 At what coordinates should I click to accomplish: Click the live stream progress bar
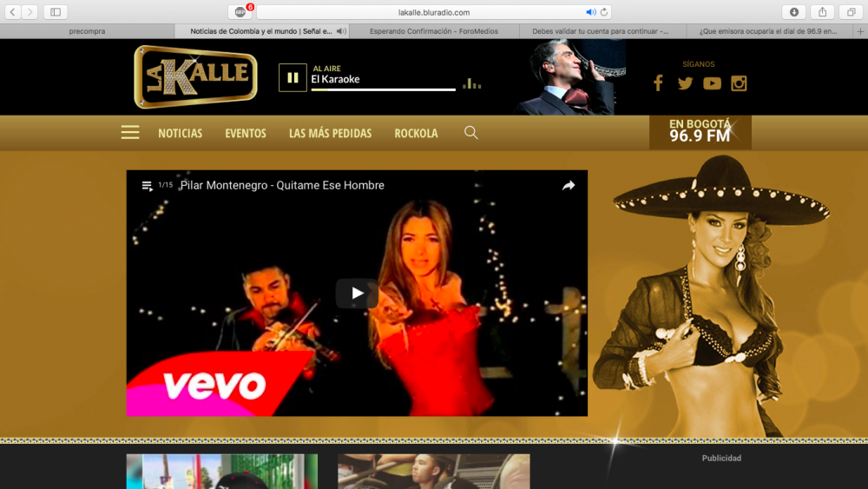(382, 89)
